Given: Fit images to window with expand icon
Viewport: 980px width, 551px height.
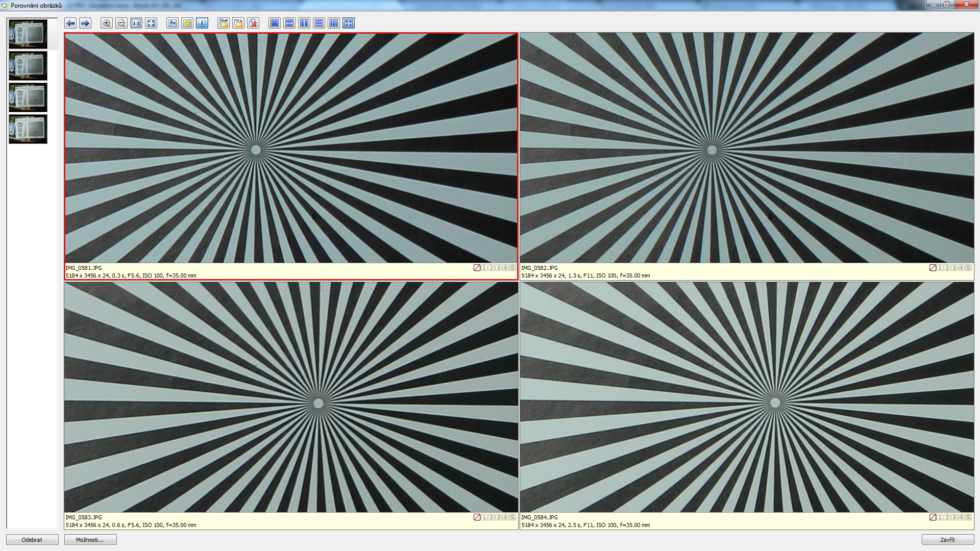Looking at the screenshot, I should click(151, 23).
